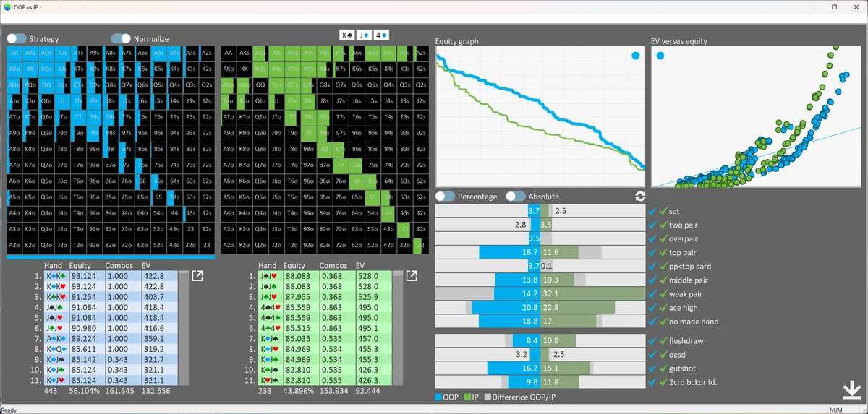
Task: Uncheck green checkmark for pp<top card
Action: click(x=663, y=266)
